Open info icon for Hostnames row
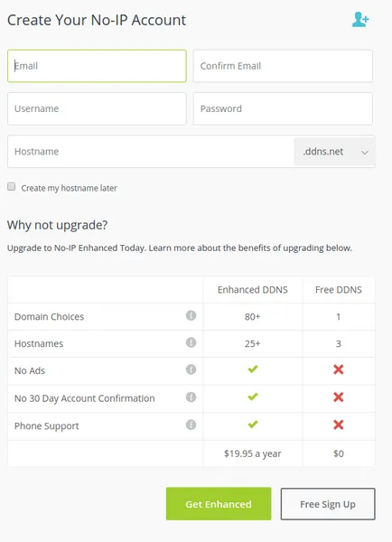This screenshot has width=392, height=542. [191, 342]
